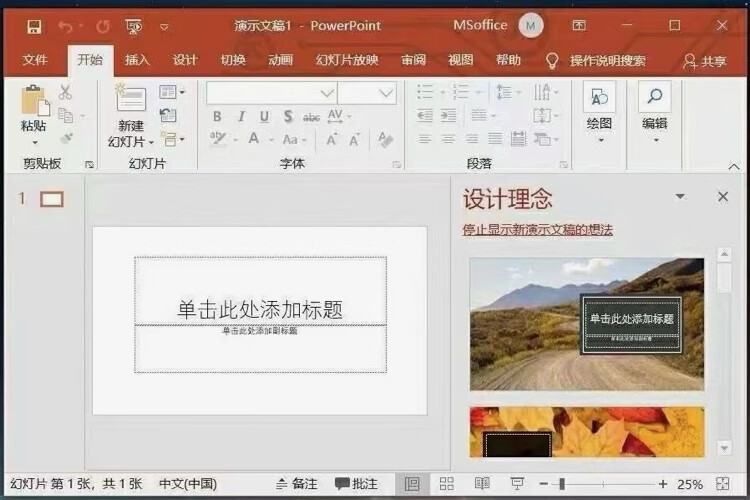The height and width of the screenshot is (500, 750).
Task: Toggle the Notes (备注) pane
Action: (x=295, y=484)
